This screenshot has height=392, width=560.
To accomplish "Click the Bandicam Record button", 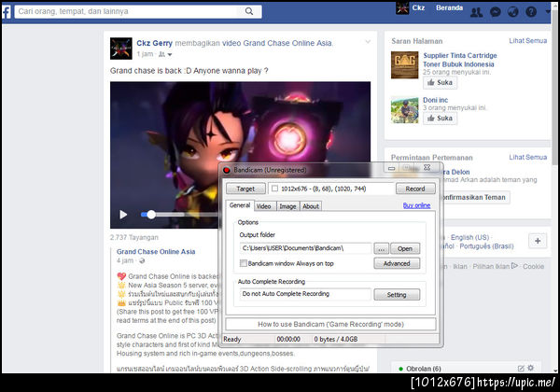I will [x=415, y=189].
